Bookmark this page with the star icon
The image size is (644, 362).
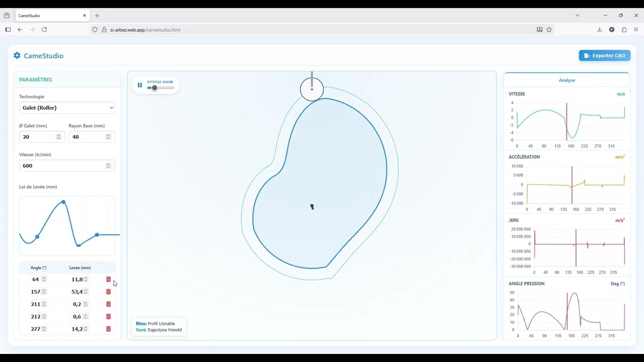pos(549,30)
